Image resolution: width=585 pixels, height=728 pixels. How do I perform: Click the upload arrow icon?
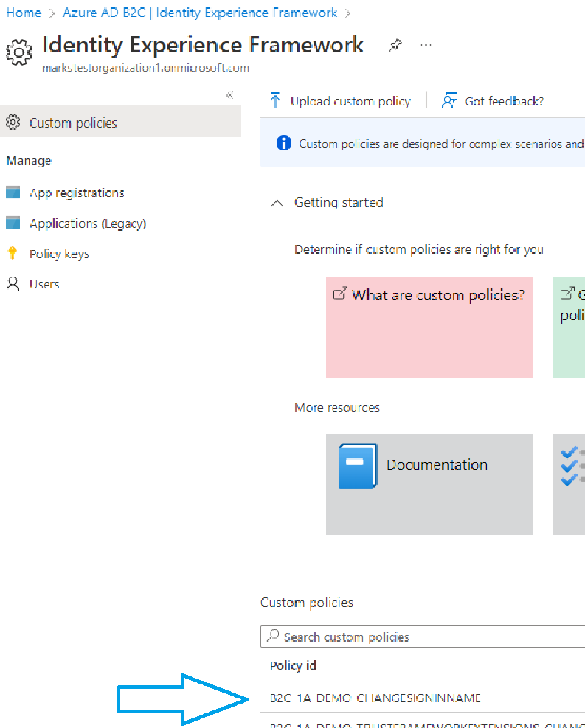click(275, 100)
